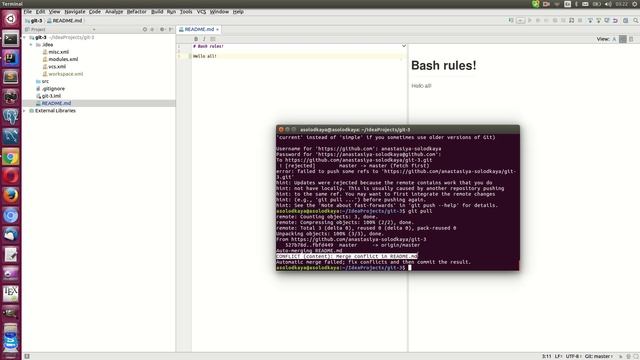Click inside the terminal window prompt
This screenshot has height=360, width=640.
click(x=410, y=268)
